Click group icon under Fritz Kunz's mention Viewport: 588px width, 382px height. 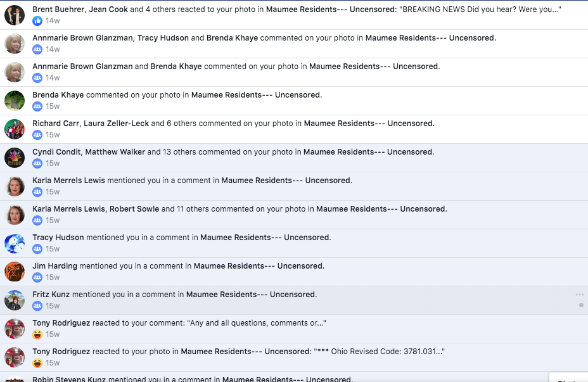pos(37,306)
